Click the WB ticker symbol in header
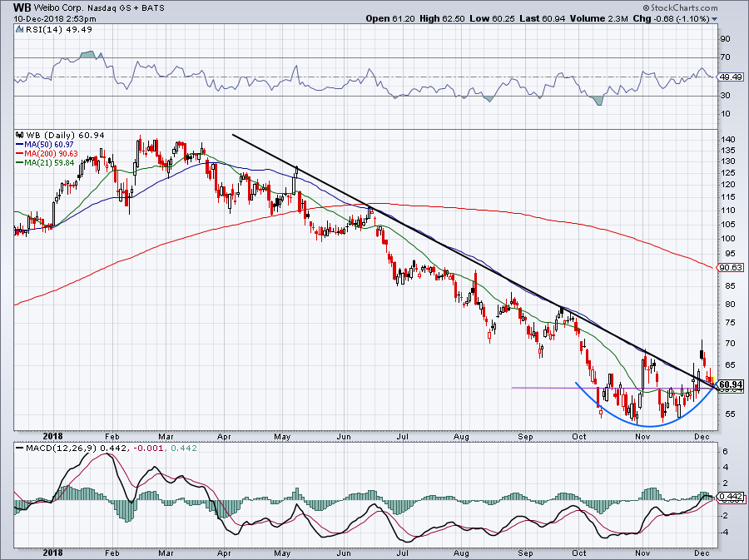 click(x=22, y=7)
